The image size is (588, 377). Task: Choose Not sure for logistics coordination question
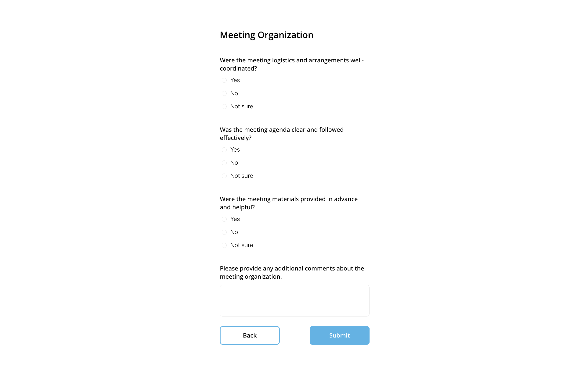(x=224, y=106)
